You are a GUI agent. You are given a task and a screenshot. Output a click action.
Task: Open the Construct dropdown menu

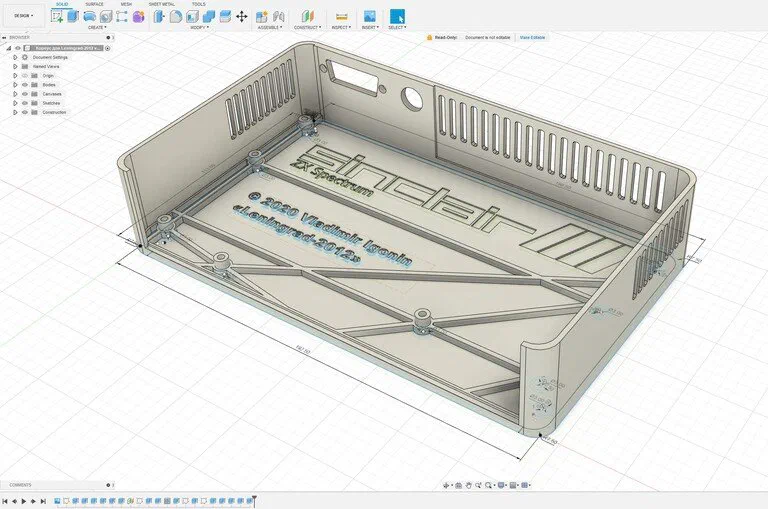308,27
